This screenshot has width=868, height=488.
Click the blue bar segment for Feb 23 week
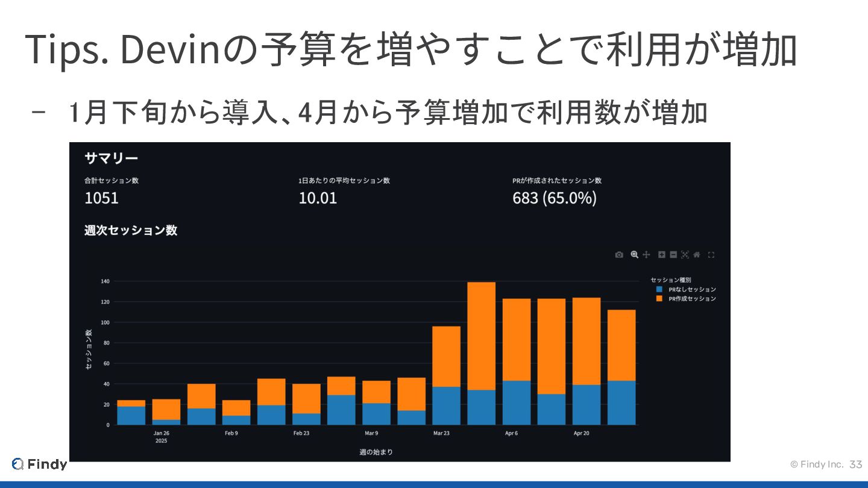pyautogui.click(x=306, y=419)
